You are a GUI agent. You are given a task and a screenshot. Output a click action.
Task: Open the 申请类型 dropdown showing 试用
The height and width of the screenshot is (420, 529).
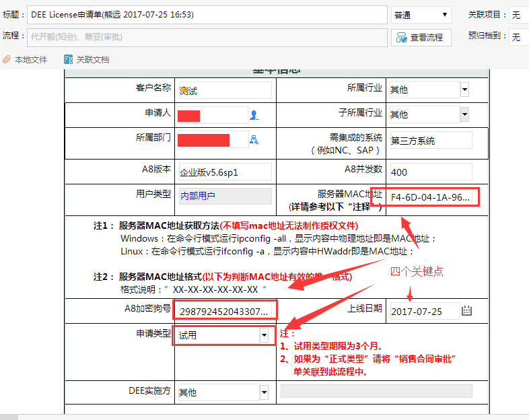[x=223, y=335]
